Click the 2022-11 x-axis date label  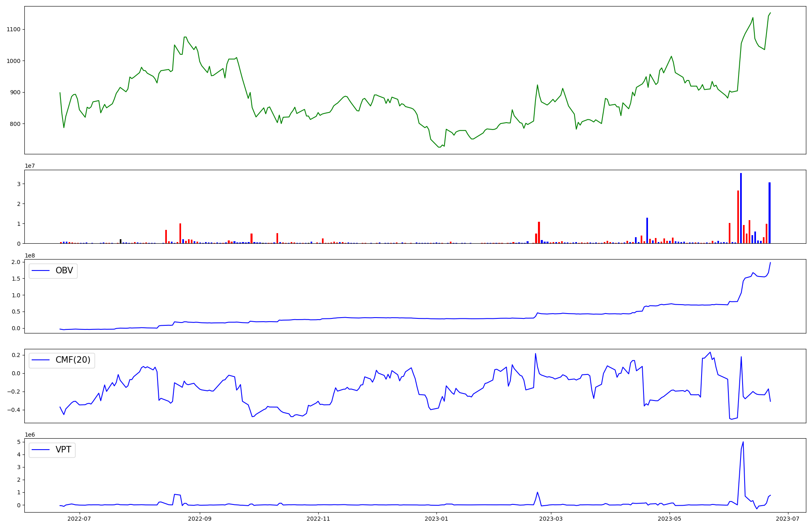click(x=318, y=519)
